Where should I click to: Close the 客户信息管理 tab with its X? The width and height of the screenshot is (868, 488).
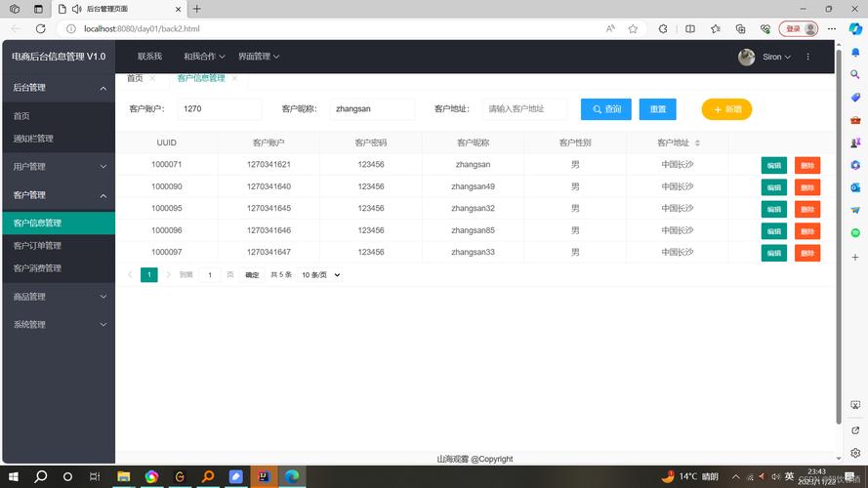click(x=234, y=78)
